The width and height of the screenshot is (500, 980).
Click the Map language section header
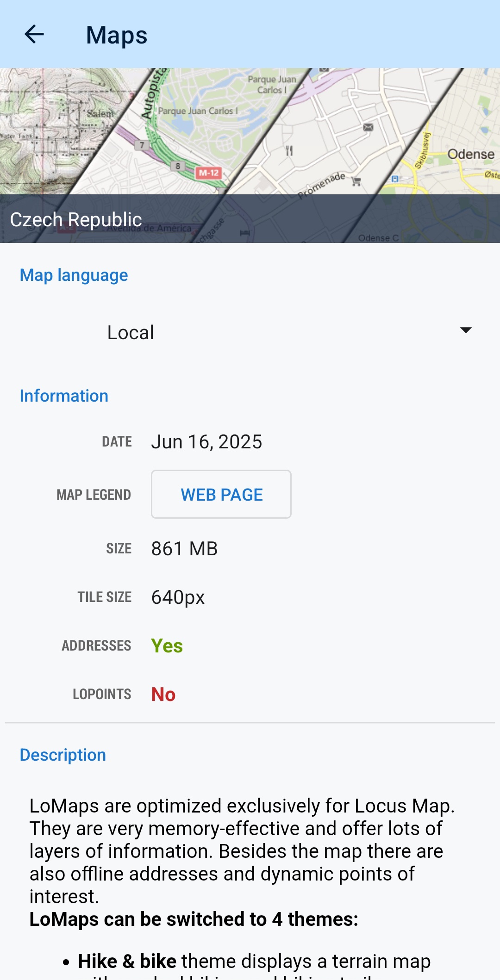click(x=74, y=275)
